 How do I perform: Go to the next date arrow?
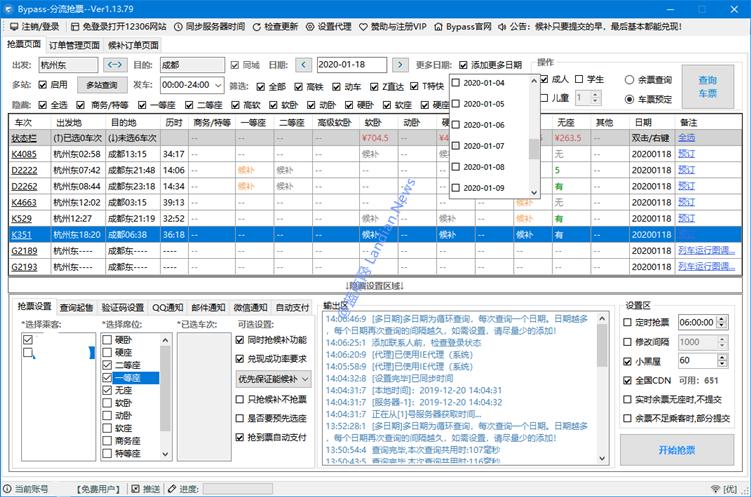[x=400, y=65]
